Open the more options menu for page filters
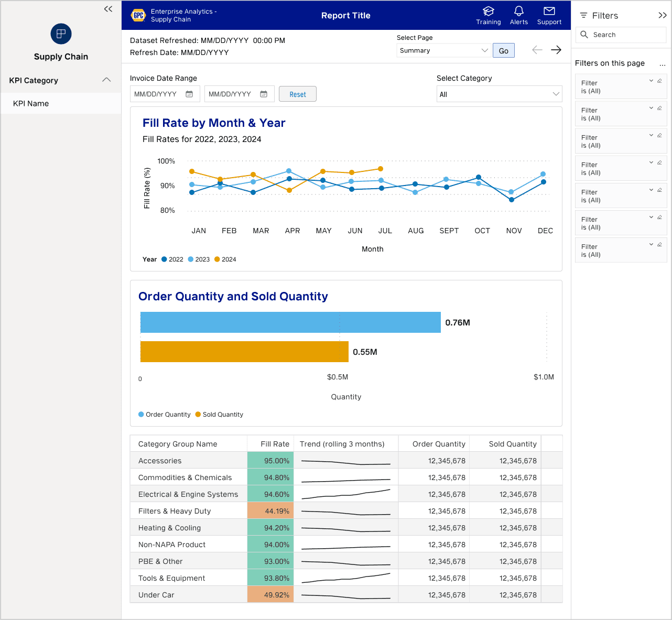The height and width of the screenshot is (620, 672). click(x=662, y=64)
